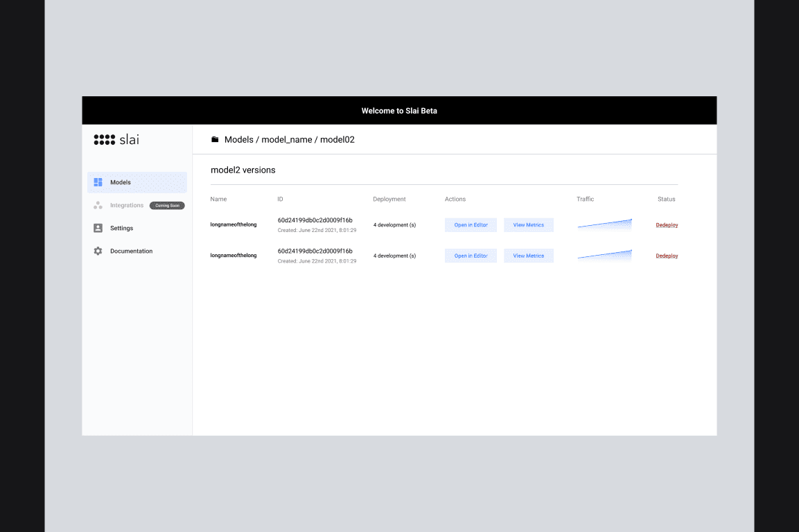
Task: Click View Metrics in the second row
Action: [x=529, y=256]
